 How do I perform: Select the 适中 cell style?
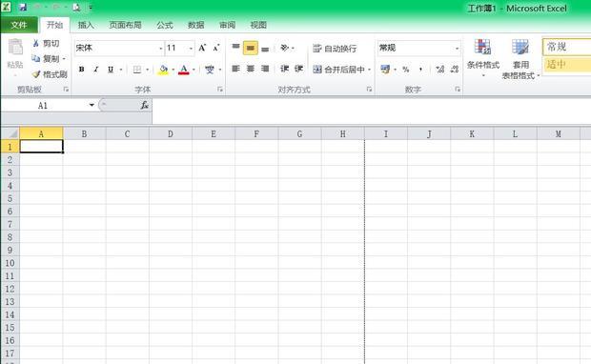tap(566, 65)
